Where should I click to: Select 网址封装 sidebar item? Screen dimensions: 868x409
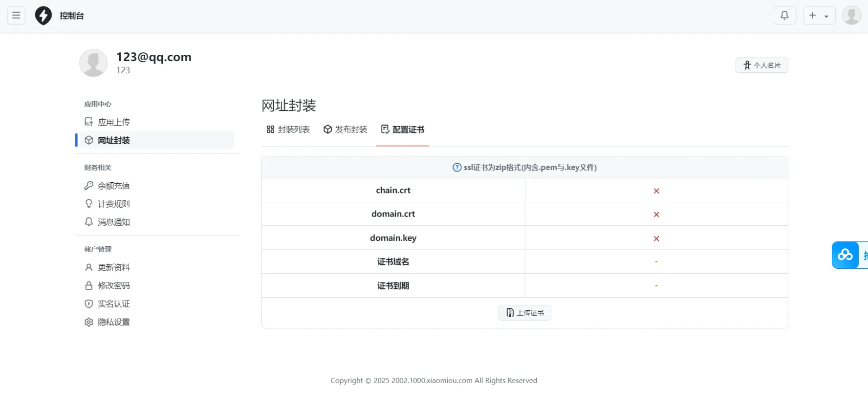click(113, 141)
